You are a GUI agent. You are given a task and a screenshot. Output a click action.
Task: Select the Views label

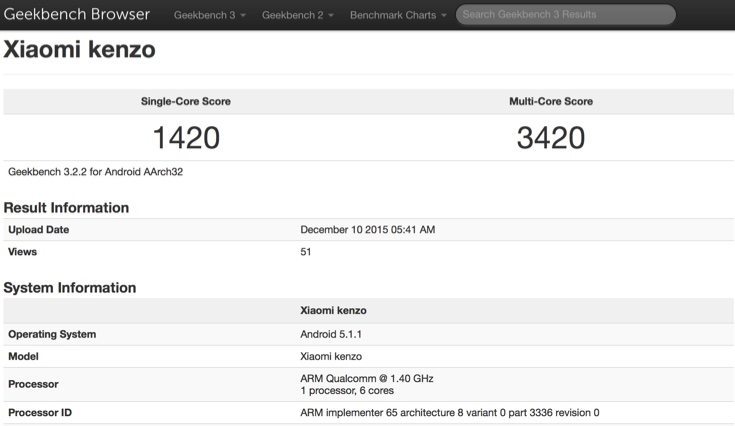pos(22,252)
